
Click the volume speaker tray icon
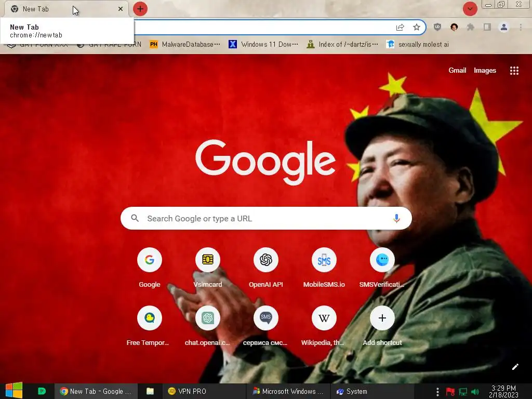tap(475, 392)
